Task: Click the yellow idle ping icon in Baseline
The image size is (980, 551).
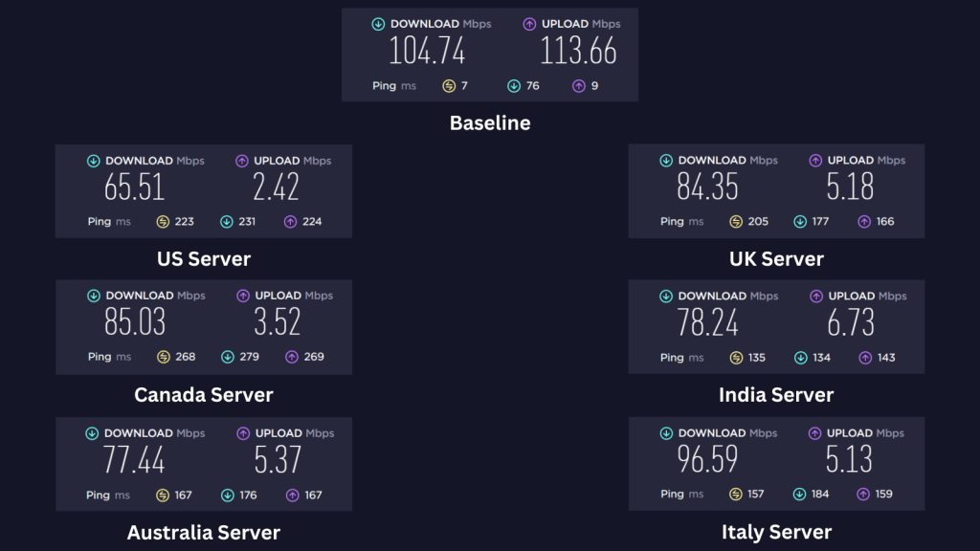Action: tap(449, 85)
